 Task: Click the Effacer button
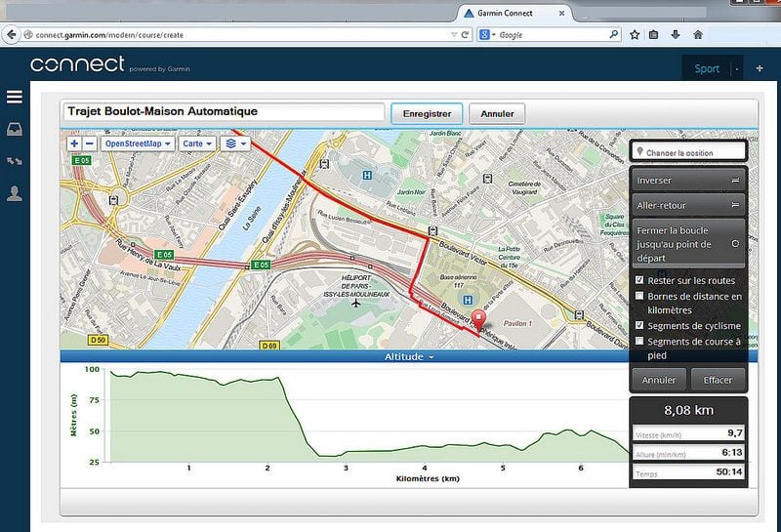718,380
